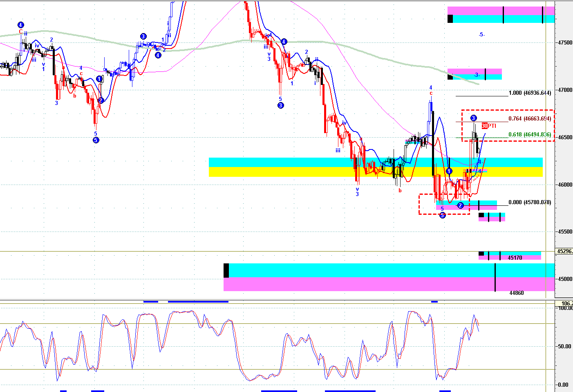573x392 pixels.
Task: Click the 45170 target price label
Action: tap(515, 258)
